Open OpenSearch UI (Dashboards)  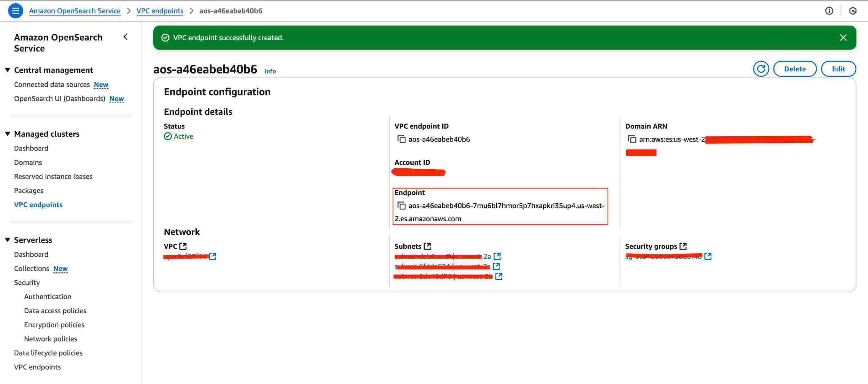60,98
